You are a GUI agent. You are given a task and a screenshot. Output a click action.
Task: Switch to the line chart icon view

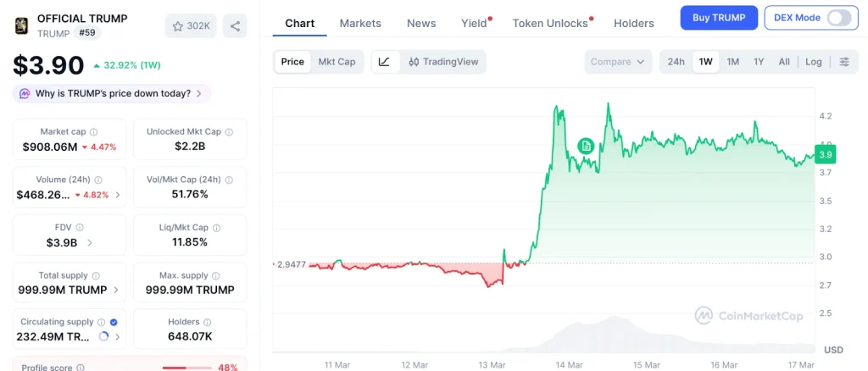384,62
